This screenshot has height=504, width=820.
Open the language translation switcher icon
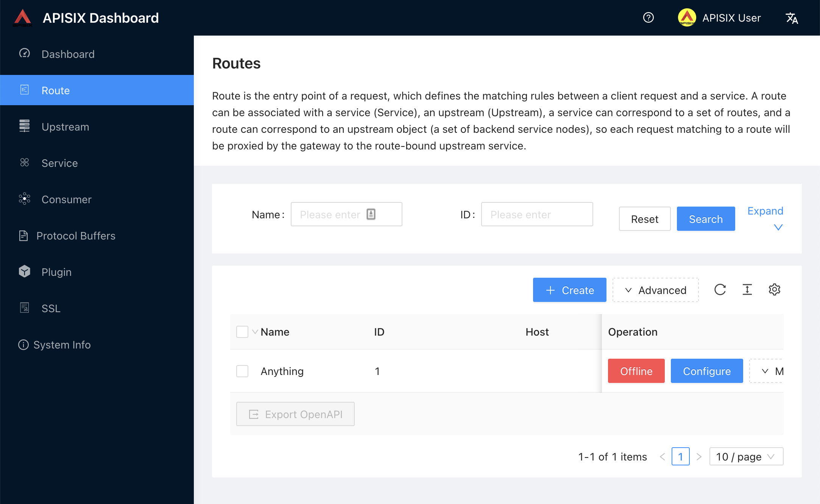pos(792,18)
